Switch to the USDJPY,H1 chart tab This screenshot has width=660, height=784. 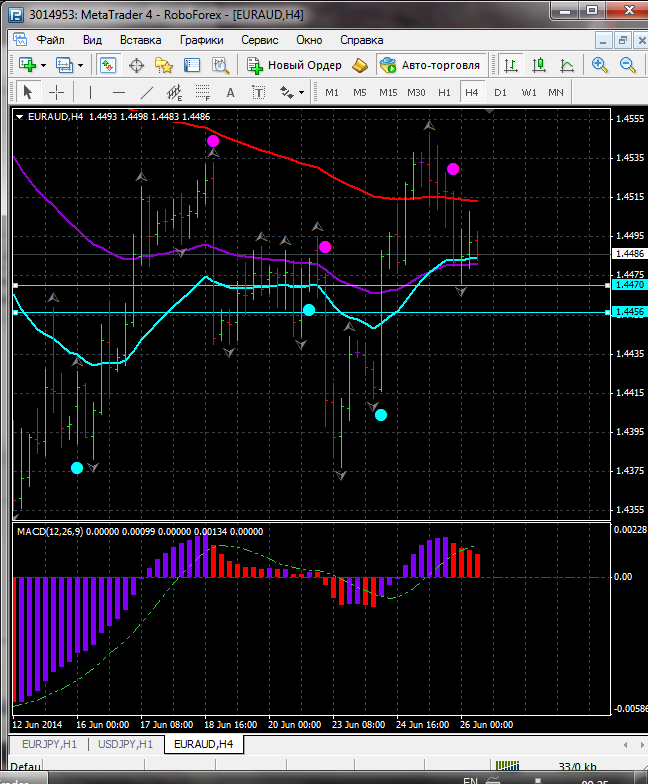[126, 744]
